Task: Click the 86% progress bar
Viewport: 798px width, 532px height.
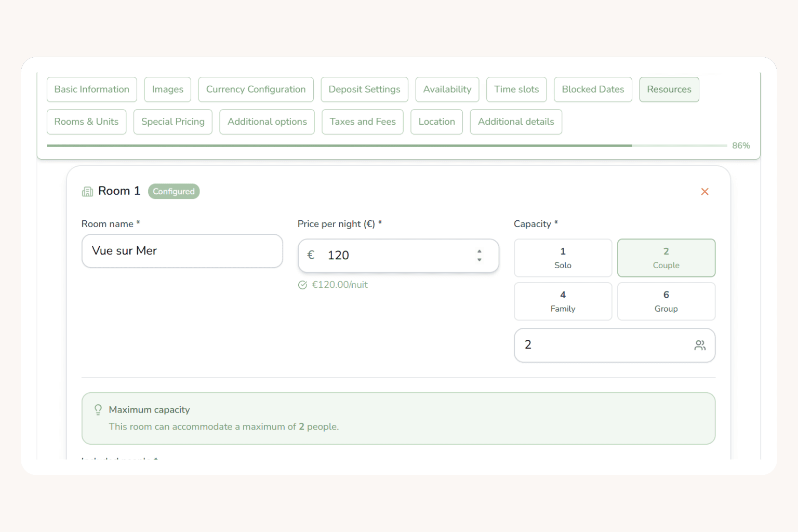Action: point(387,146)
